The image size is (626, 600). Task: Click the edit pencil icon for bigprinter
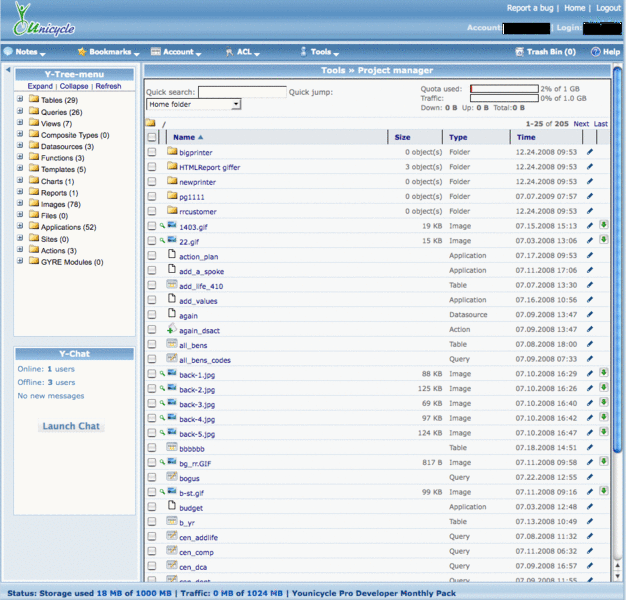(590, 152)
